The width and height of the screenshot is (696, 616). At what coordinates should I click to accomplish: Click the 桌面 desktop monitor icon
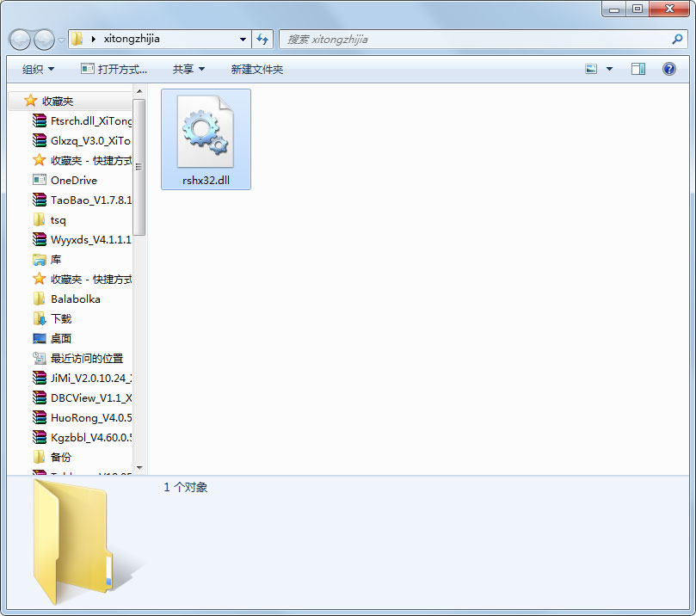click(x=40, y=339)
